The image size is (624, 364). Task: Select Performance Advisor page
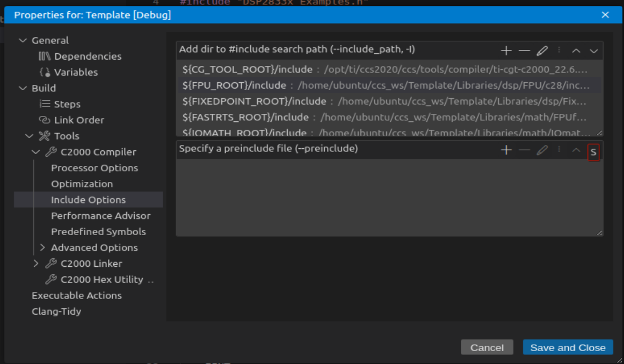(x=101, y=216)
